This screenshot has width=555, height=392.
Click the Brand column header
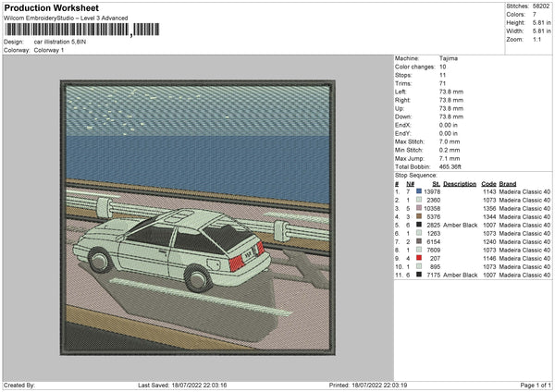[x=508, y=184]
